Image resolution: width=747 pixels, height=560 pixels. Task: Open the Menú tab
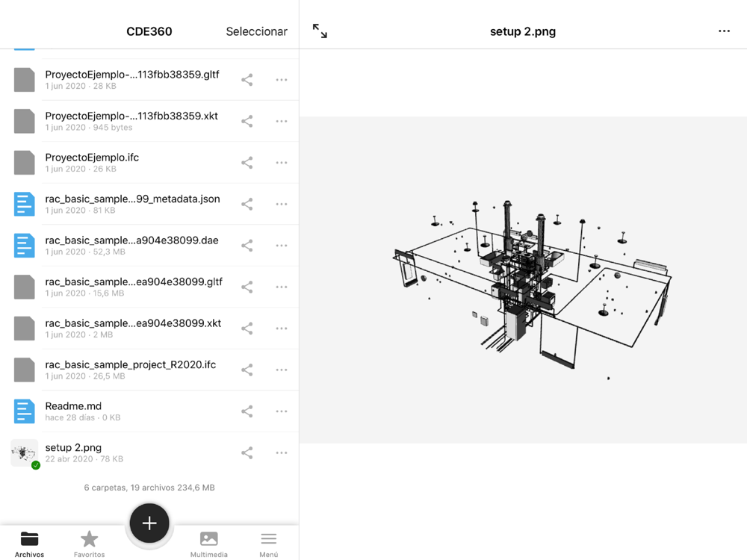(269, 544)
